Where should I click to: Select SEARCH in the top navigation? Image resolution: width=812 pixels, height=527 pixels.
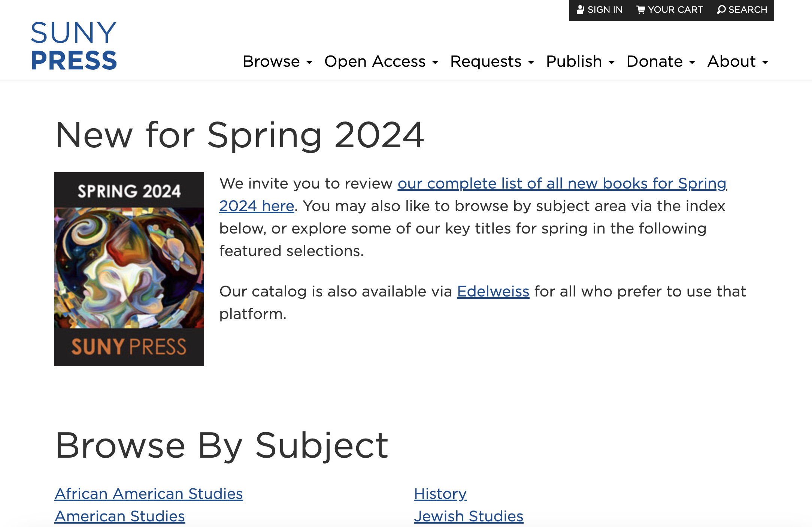coord(747,9)
